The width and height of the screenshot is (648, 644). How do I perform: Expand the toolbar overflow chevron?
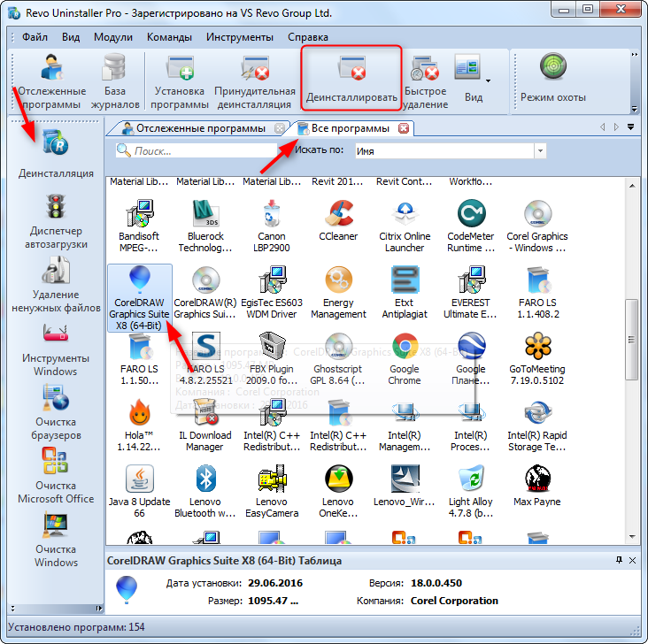click(635, 55)
